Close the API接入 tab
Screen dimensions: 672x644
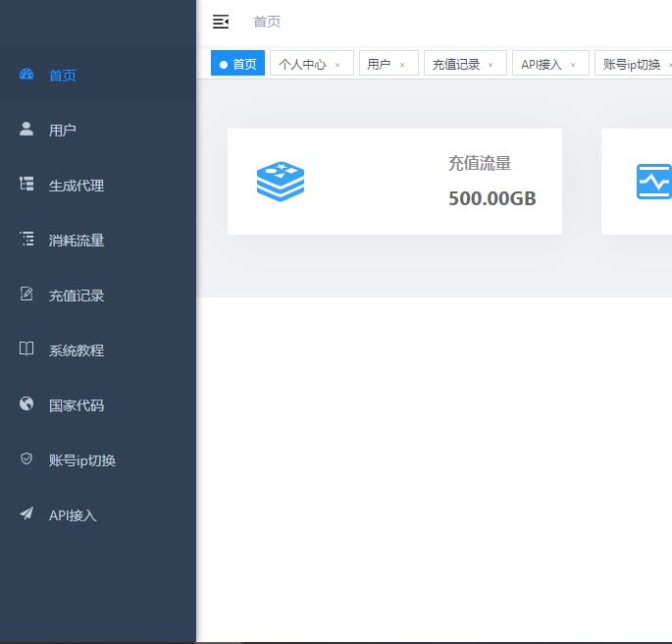(573, 65)
